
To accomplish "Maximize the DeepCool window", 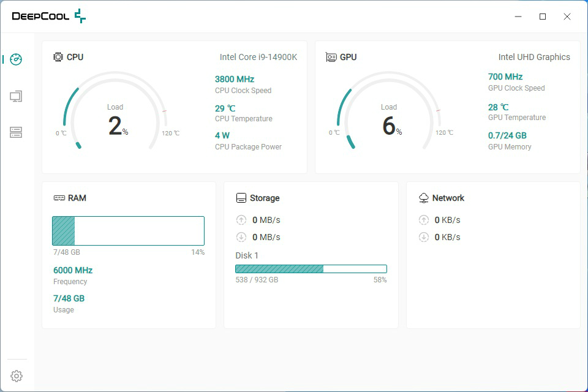I will click(543, 17).
